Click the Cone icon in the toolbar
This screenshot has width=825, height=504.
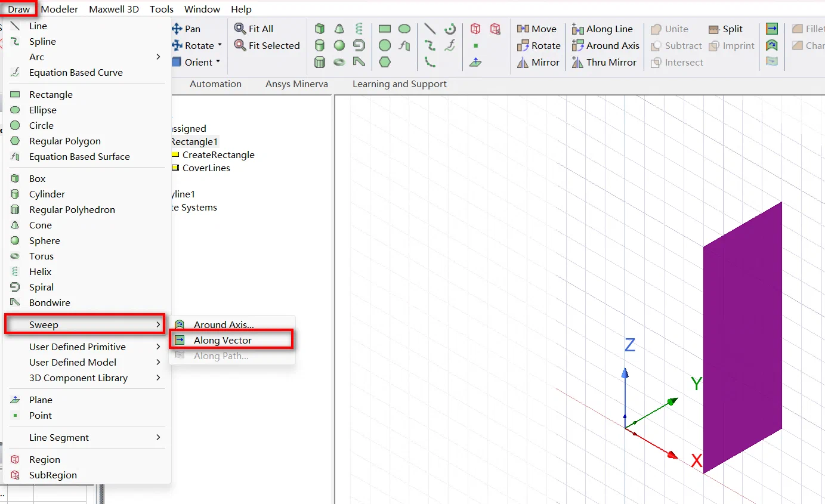tap(339, 29)
